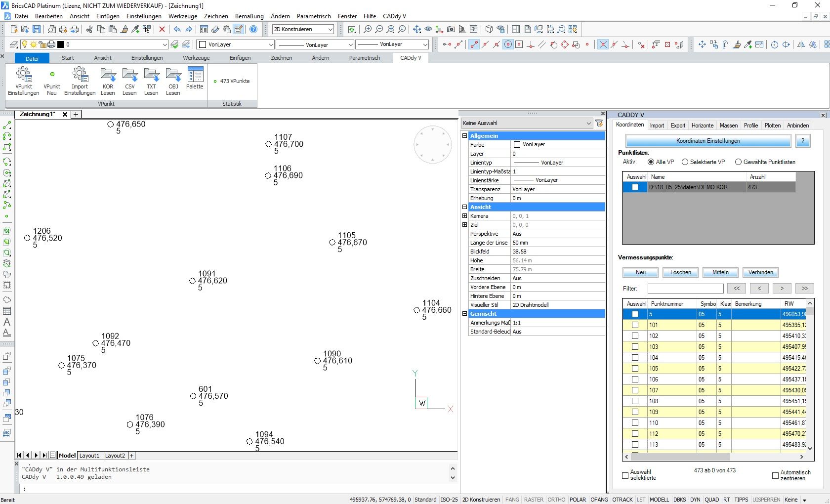Screen dimensions: 830x504
Task: Open the 2D Konstruieren workspace dropdown
Action: click(330, 30)
